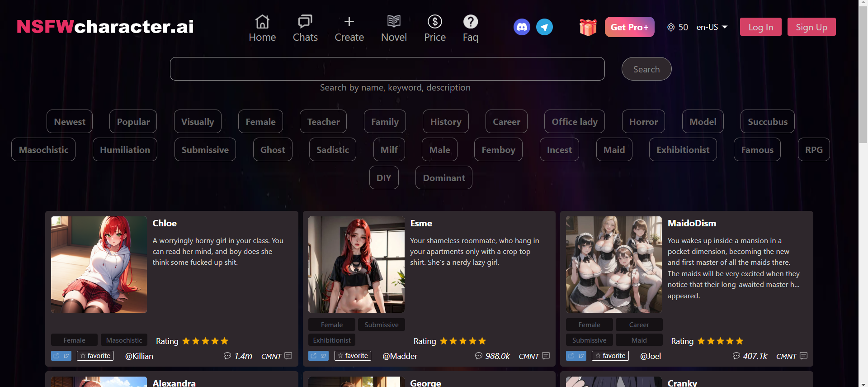The image size is (868, 387).
Task: Mark Chloe as favorite
Action: (95, 356)
